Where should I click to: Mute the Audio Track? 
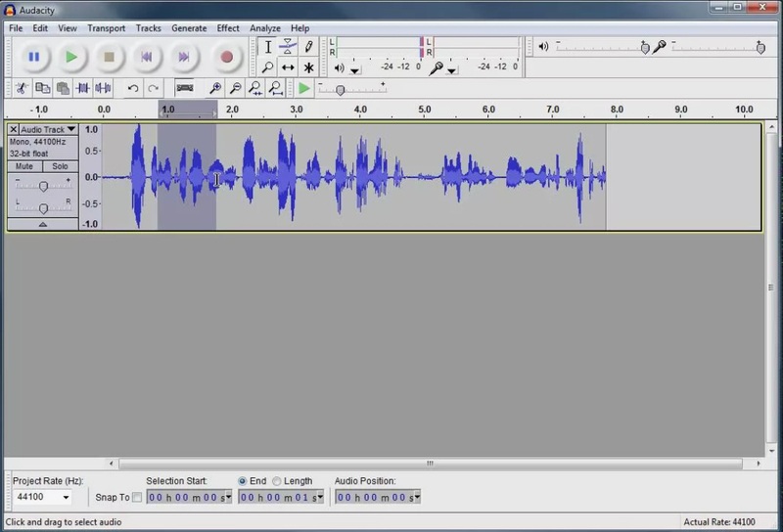click(25, 166)
